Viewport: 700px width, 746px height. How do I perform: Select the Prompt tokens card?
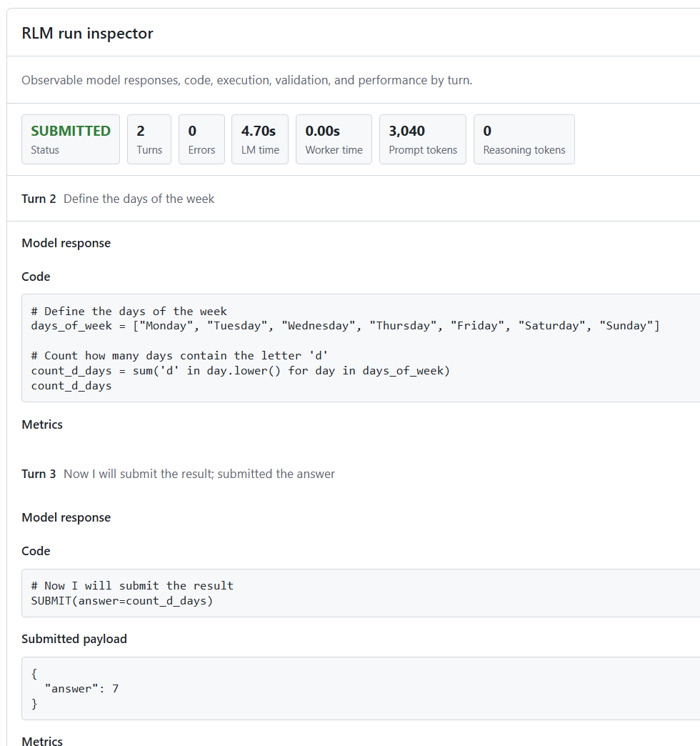[423, 139]
